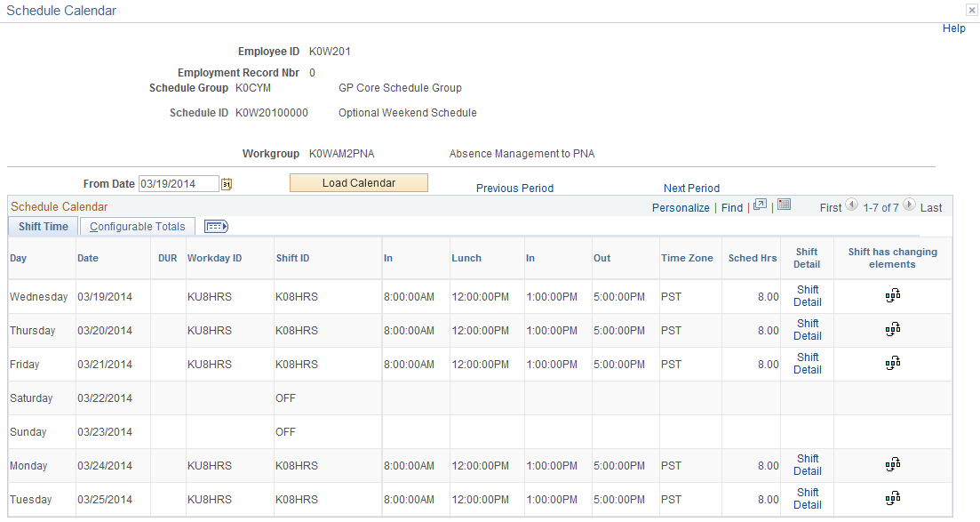Click the GP Core Schedule Group text

click(400, 88)
